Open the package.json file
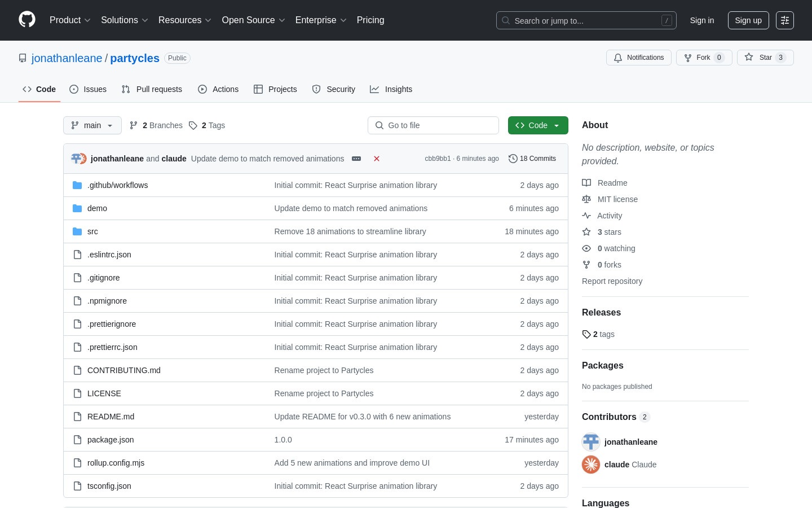Screen dimensions: 812x508 (111, 440)
